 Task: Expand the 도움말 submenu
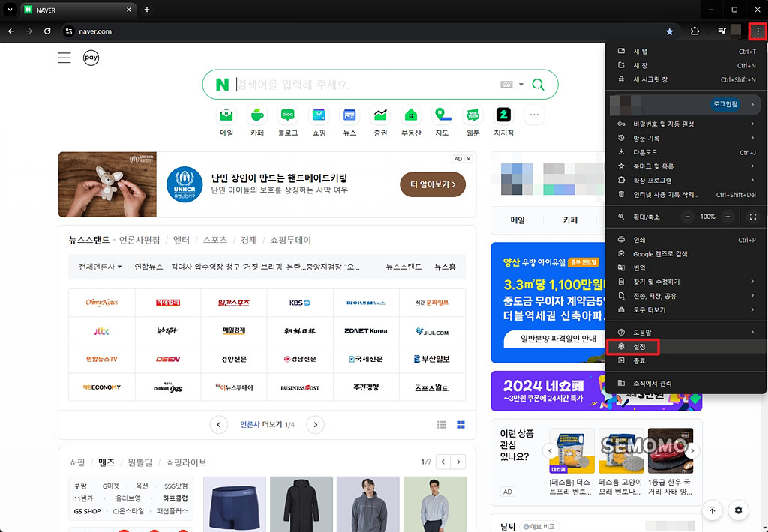pyautogui.click(x=685, y=333)
